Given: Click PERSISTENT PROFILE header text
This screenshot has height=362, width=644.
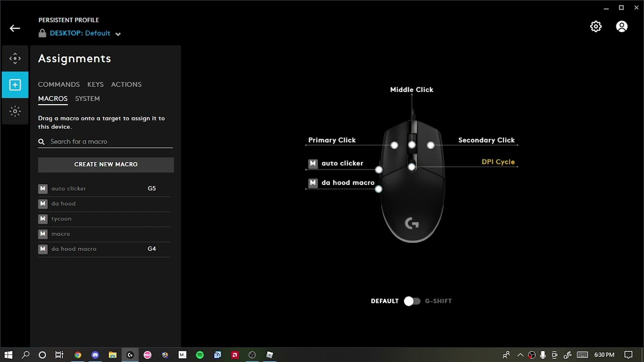Looking at the screenshot, I should click(x=69, y=20).
